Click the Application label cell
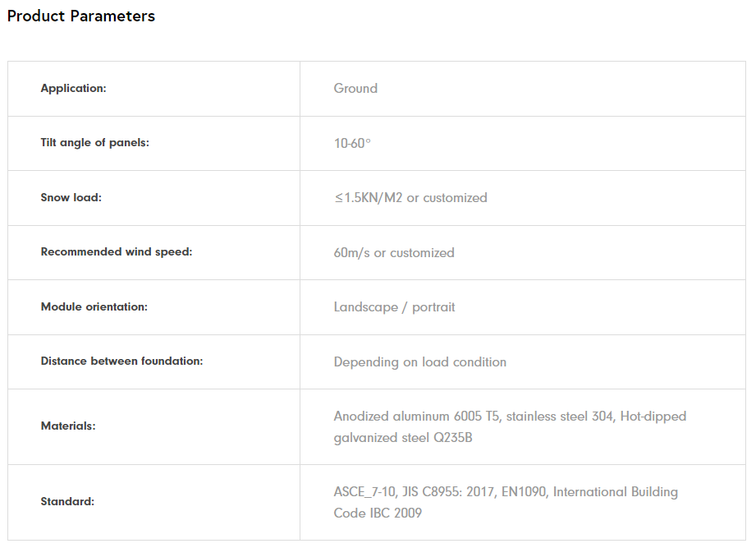Viewport: 756px width, 548px height. 73,88
